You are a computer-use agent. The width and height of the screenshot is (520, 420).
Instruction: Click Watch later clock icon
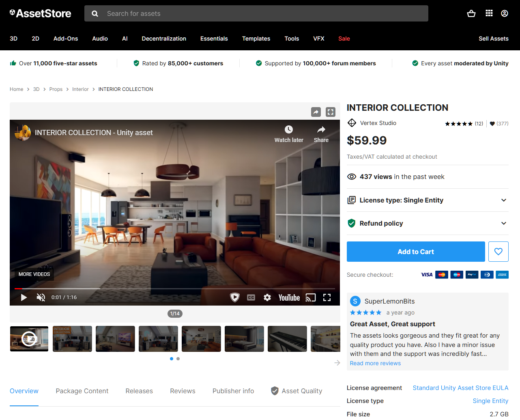pos(288,130)
